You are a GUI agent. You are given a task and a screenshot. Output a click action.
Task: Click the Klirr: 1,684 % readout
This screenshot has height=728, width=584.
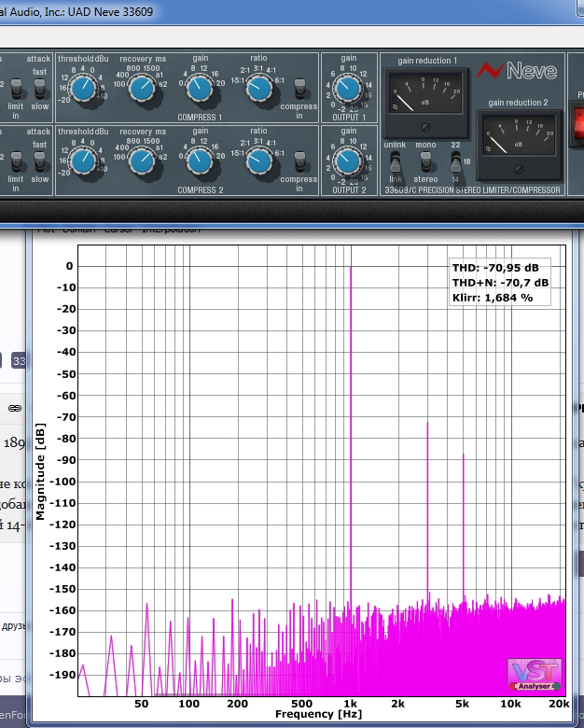tap(493, 298)
